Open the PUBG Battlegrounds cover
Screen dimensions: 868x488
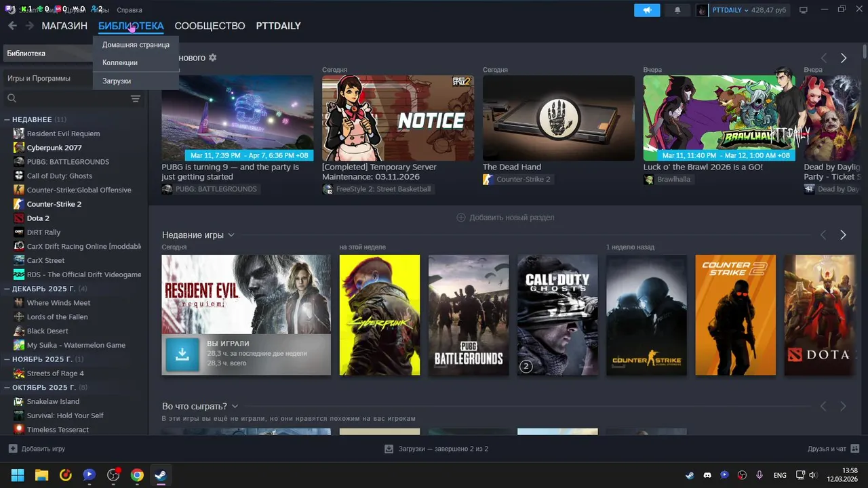tap(469, 315)
